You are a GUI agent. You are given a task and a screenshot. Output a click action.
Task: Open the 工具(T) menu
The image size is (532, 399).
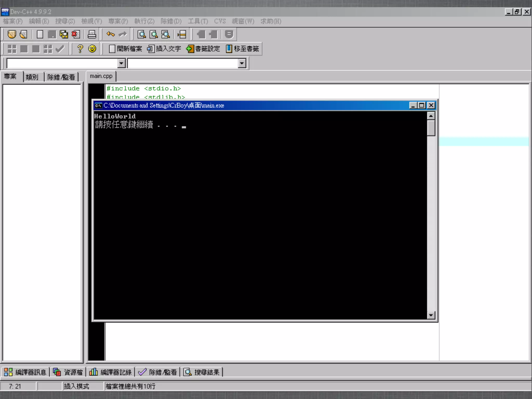tap(198, 21)
